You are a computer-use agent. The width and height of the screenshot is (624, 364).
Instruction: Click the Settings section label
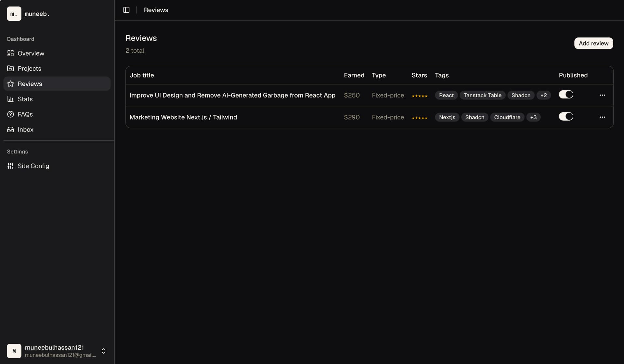point(17,152)
